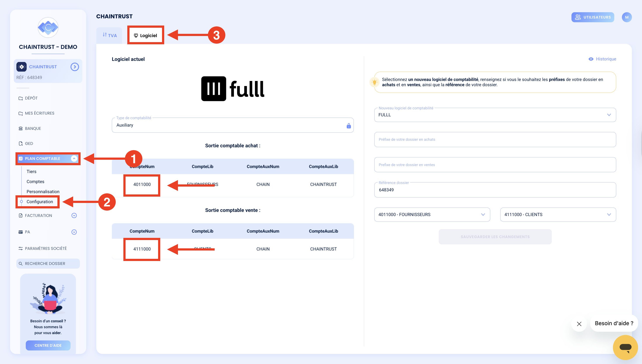Image resolution: width=642 pixels, height=364 pixels.
Task: Click the TVA tab sliders icon
Action: [x=105, y=35]
